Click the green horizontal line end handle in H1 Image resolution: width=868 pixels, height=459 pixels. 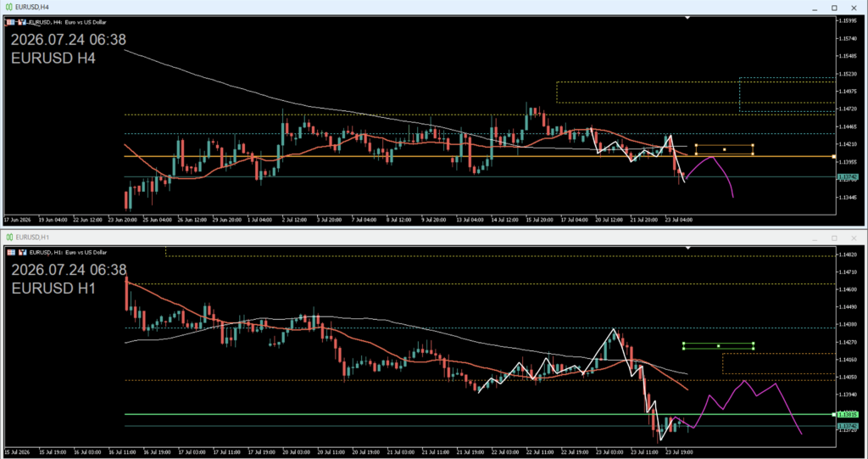coord(834,415)
